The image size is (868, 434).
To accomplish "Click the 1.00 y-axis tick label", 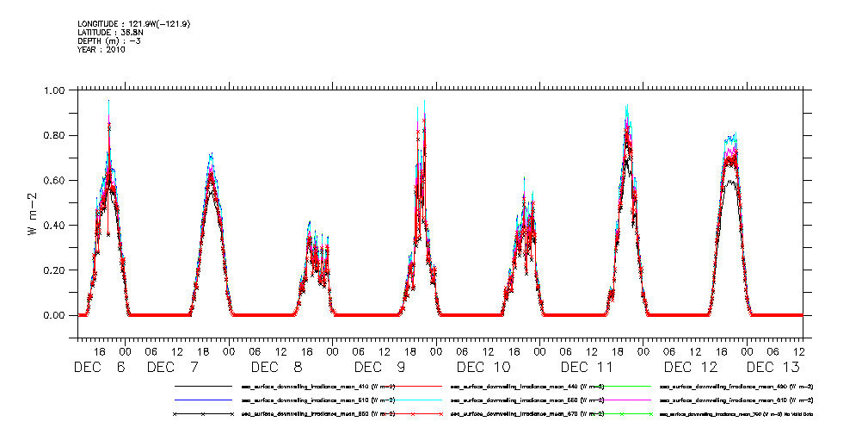I will coord(55,90).
